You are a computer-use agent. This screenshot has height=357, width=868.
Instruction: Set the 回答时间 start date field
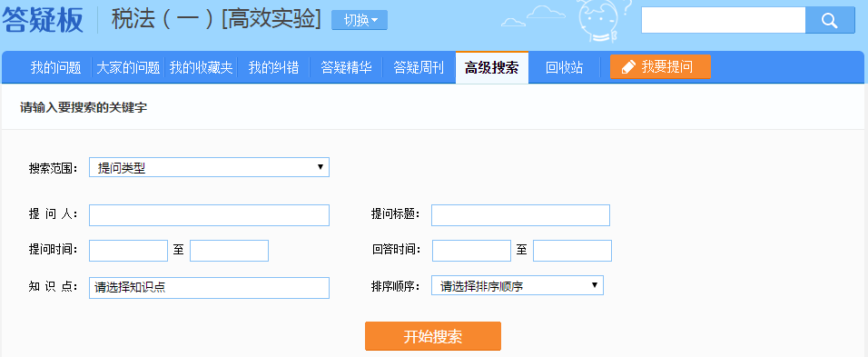471,250
